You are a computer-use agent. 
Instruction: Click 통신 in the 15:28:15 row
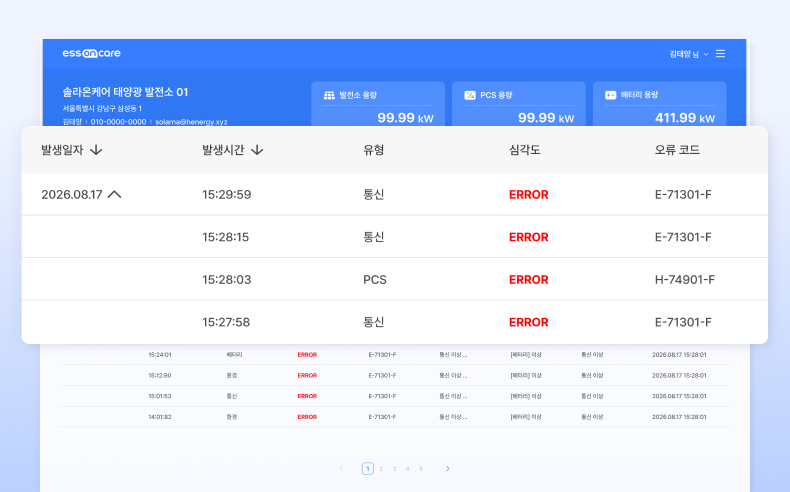pyautogui.click(x=374, y=237)
